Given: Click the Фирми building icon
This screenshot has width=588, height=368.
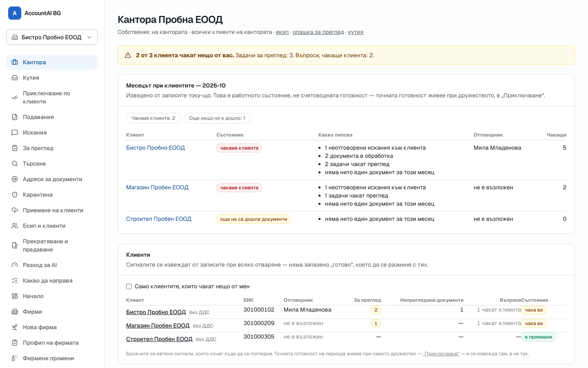Looking at the screenshot, I should tap(15, 311).
